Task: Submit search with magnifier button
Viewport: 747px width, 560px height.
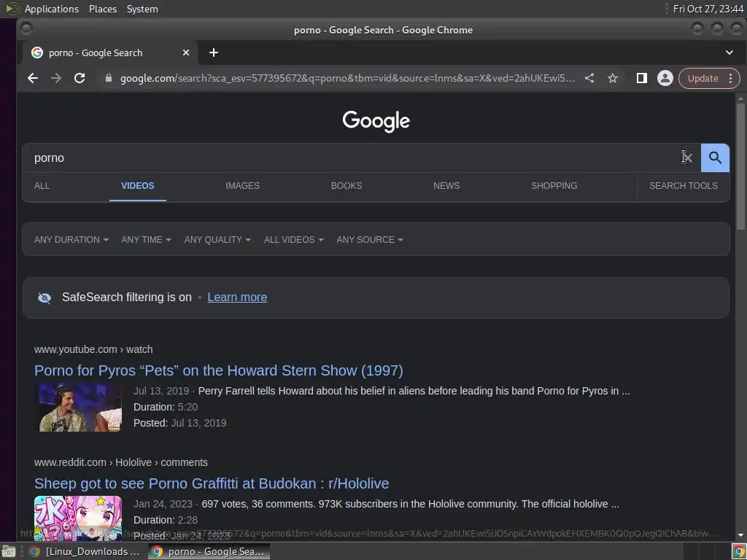Action: [715, 157]
